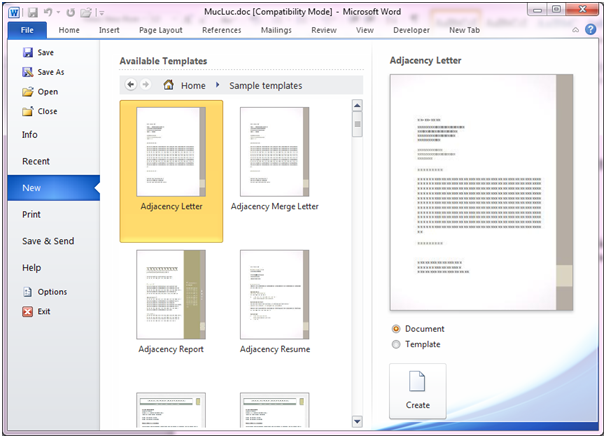605x436 pixels.
Task: Open the Mailings tab
Action: point(276,30)
